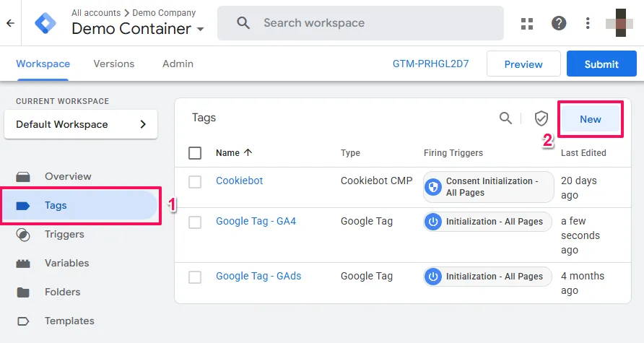Open the Default Workspace selector

[80, 124]
